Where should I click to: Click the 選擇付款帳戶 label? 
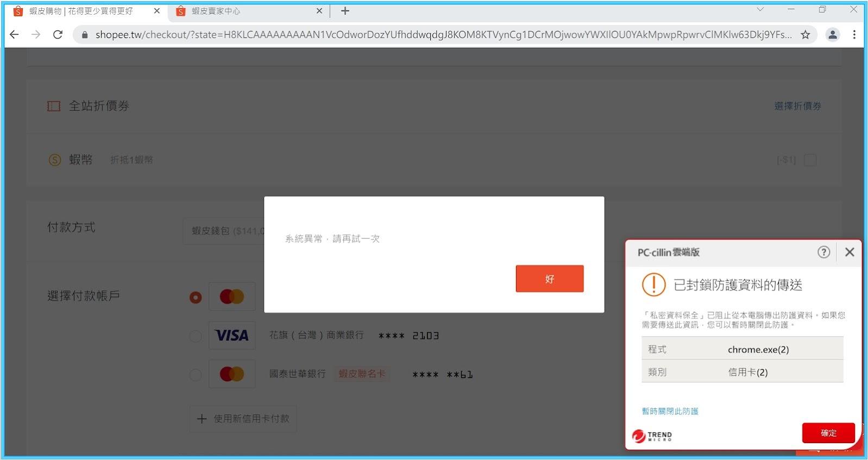coord(84,296)
